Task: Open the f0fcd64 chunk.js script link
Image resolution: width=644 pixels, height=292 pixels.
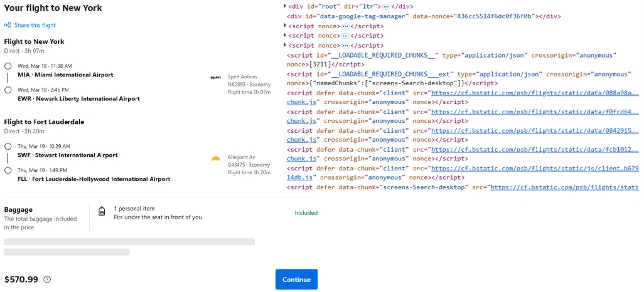Action: [535, 112]
